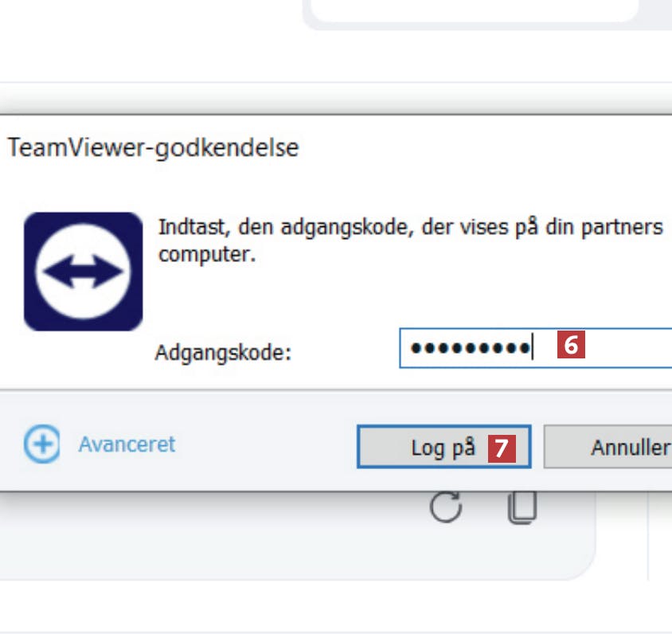
Task: Click the Adgangskode password field
Action: click(536, 348)
